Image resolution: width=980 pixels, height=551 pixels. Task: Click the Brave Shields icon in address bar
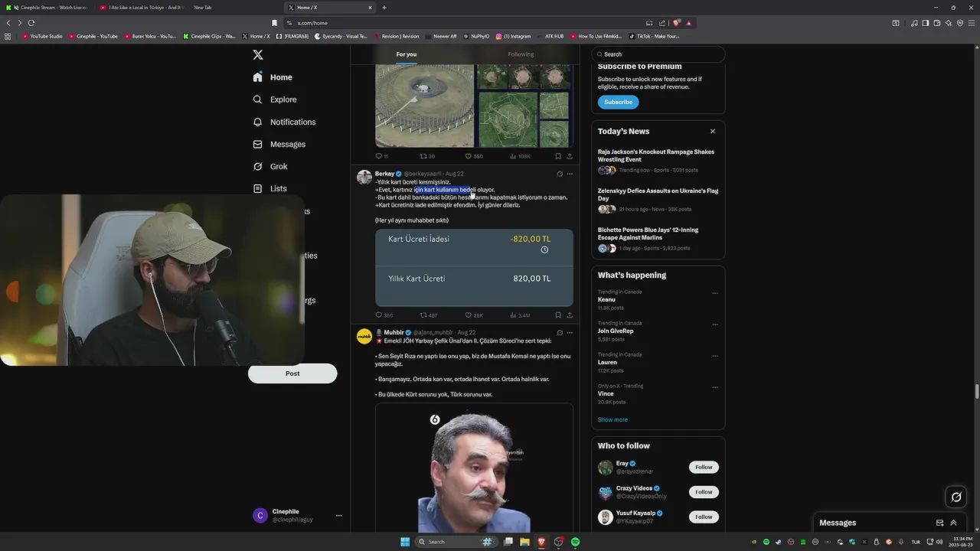click(x=676, y=23)
